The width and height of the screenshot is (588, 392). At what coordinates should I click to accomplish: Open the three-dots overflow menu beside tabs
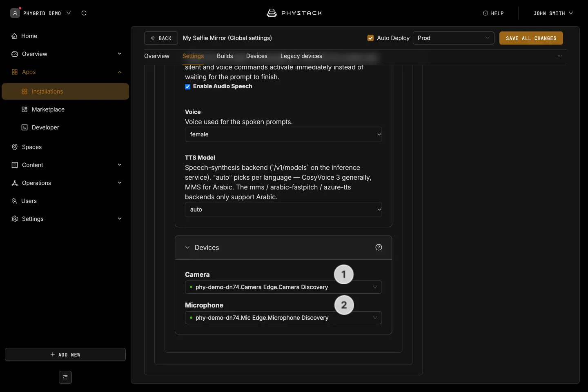[x=559, y=56]
